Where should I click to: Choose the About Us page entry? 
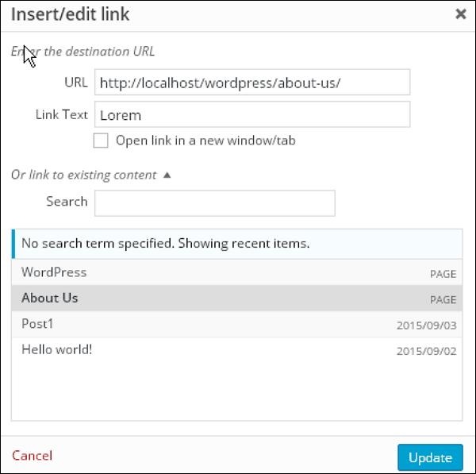pos(50,299)
